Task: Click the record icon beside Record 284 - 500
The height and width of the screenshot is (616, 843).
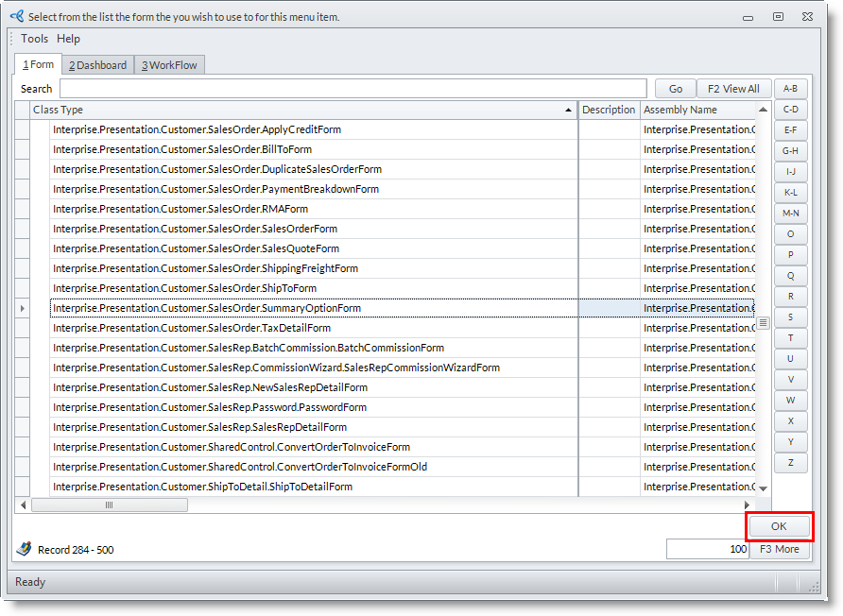Action: (24, 549)
